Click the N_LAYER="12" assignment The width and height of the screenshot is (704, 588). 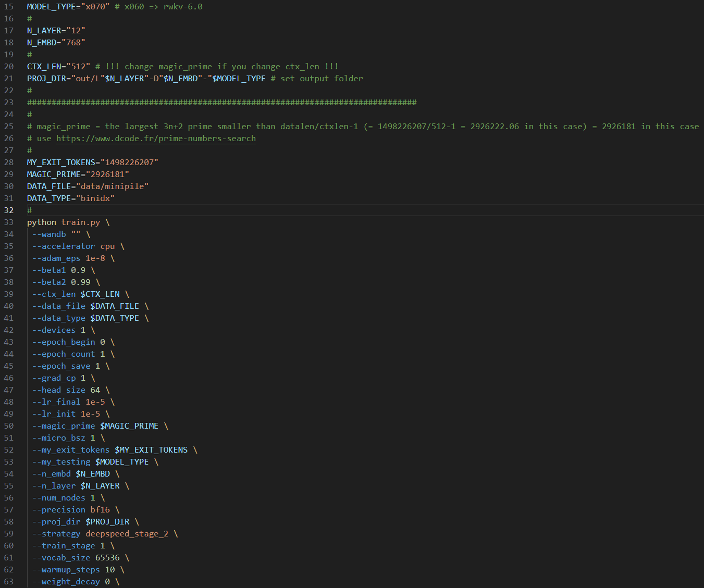tap(56, 31)
